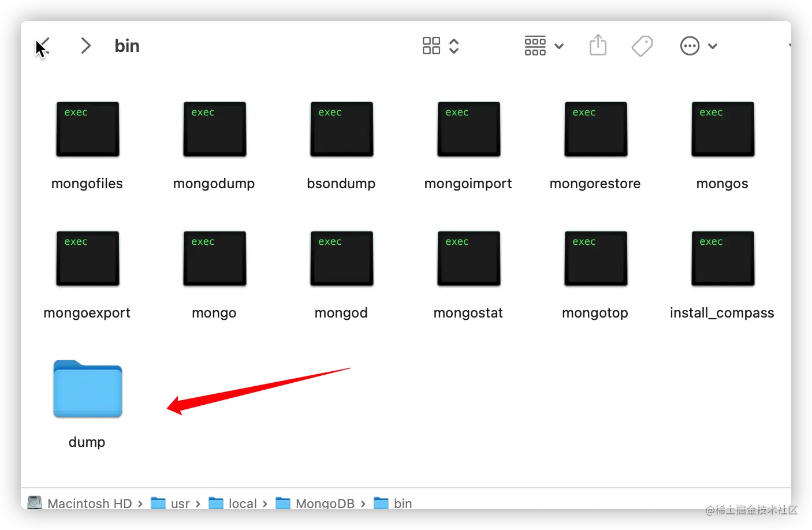This screenshot has width=812, height=530.
Task: Select the mongostat executable icon
Action: (x=469, y=259)
